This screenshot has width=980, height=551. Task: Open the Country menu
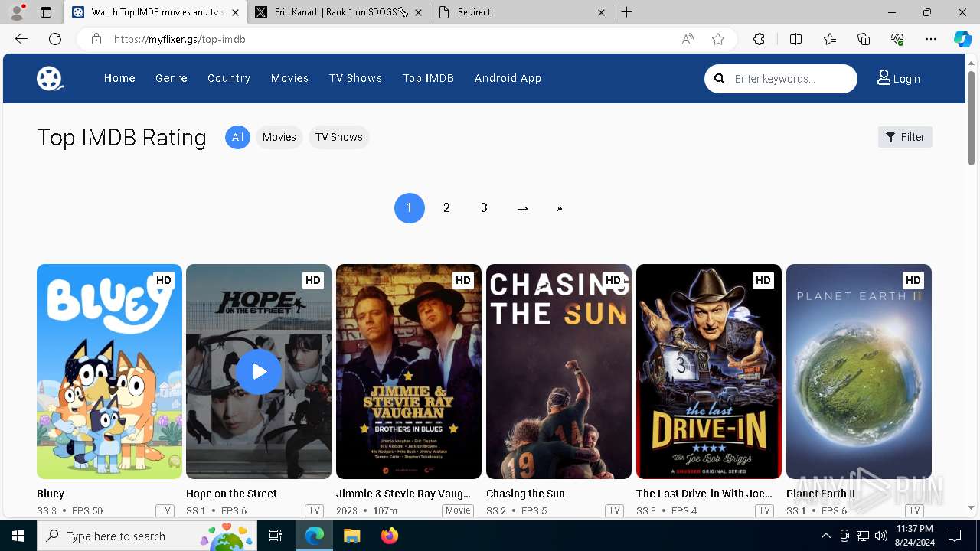tap(229, 78)
